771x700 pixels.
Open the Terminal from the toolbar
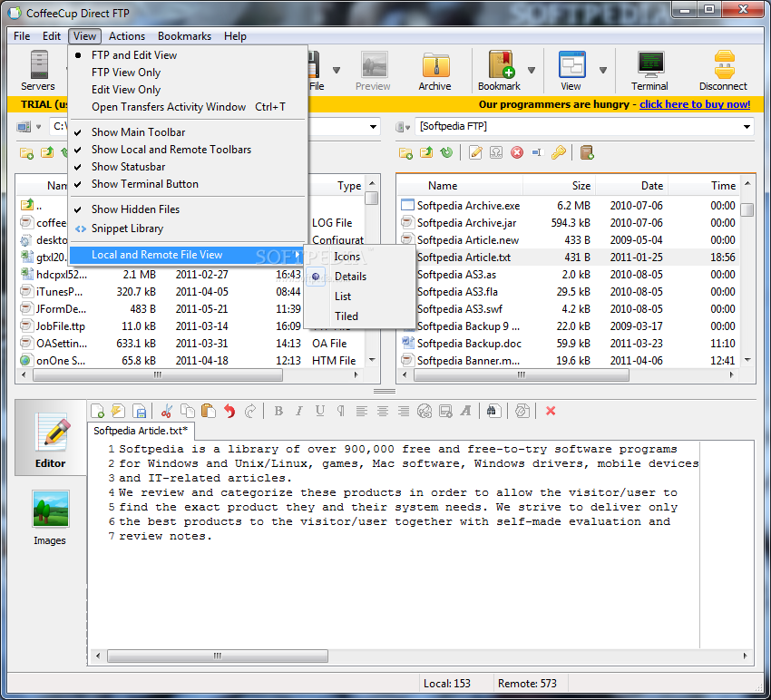pyautogui.click(x=650, y=71)
